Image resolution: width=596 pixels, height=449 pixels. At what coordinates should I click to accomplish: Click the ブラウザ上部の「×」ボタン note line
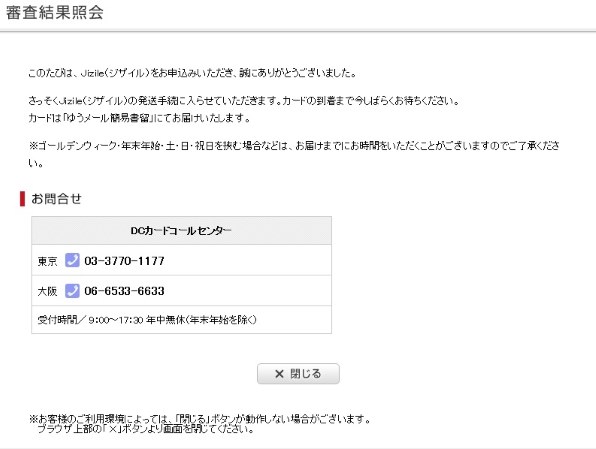(x=146, y=430)
